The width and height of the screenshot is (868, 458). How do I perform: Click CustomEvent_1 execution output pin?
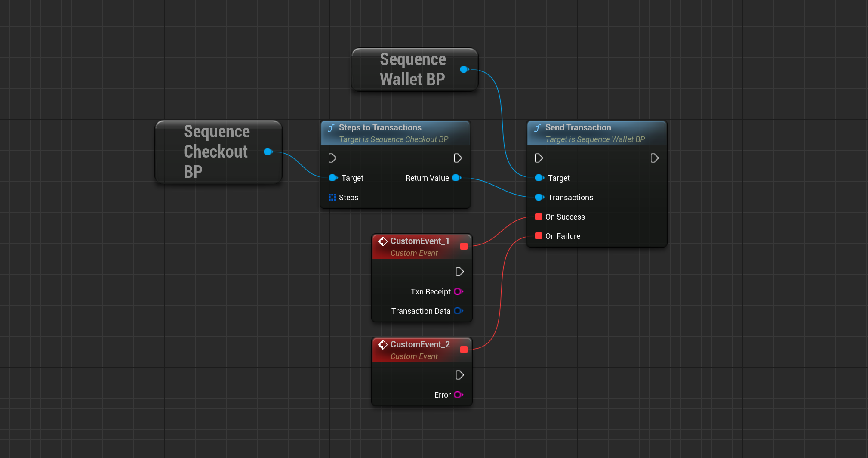pos(459,272)
